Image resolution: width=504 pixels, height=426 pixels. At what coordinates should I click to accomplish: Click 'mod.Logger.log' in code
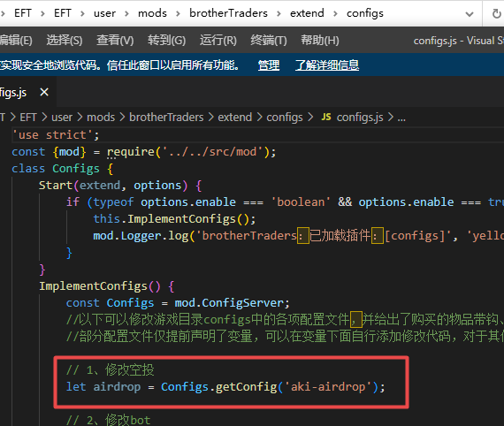(x=141, y=236)
